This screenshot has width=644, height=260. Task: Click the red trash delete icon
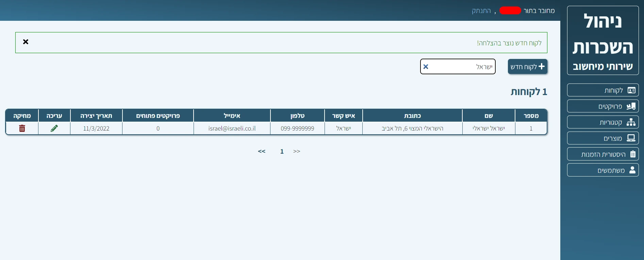(22, 128)
